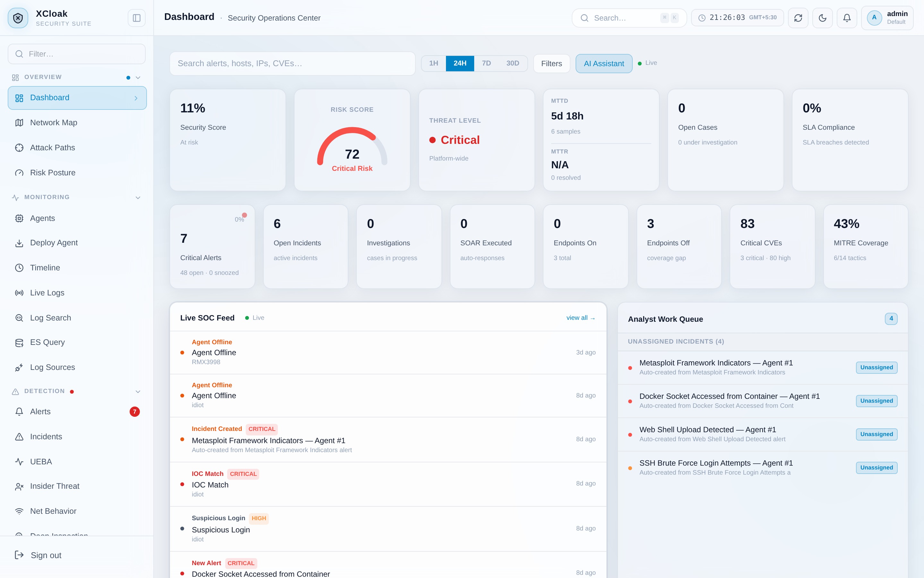Image resolution: width=924 pixels, height=578 pixels.
Task: Click view all link in Live SOC Feed
Action: (581, 318)
